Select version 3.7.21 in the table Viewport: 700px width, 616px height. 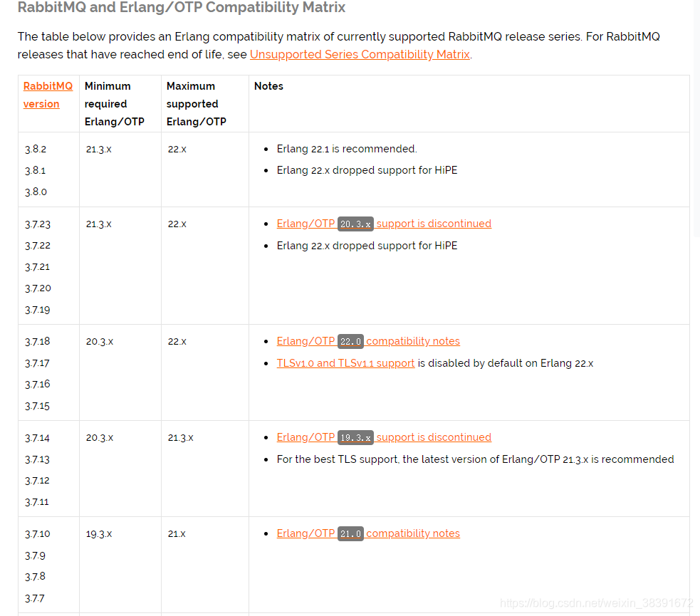click(x=37, y=267)
